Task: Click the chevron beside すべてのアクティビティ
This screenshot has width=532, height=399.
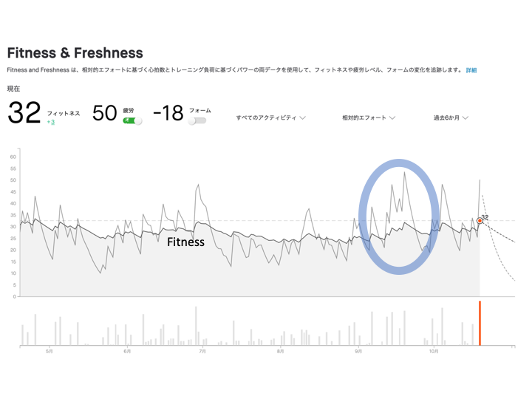Action: tap(303, 117)
